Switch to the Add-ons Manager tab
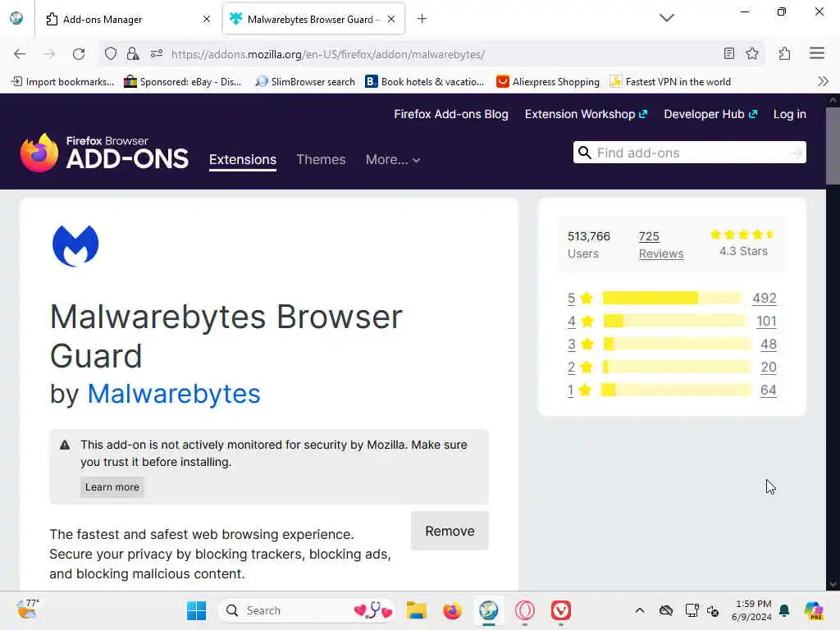 coord(127,20)
